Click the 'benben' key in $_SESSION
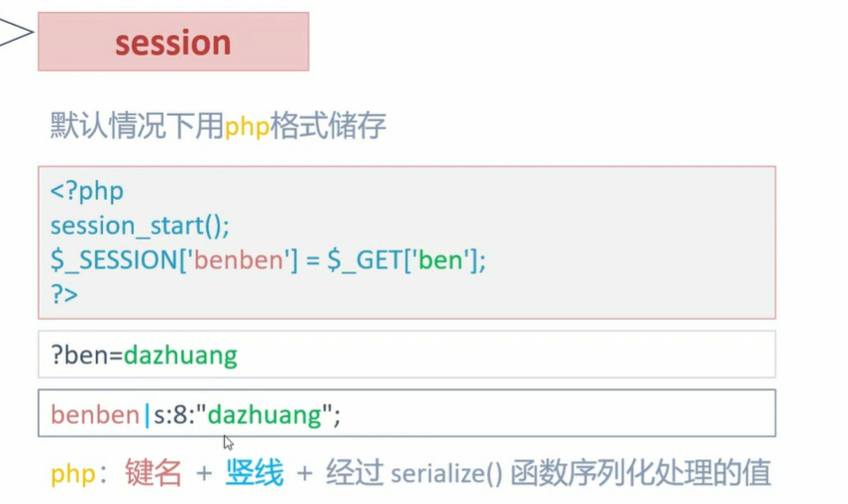Viewport: 848px width, 504px height. pos(238,260)
